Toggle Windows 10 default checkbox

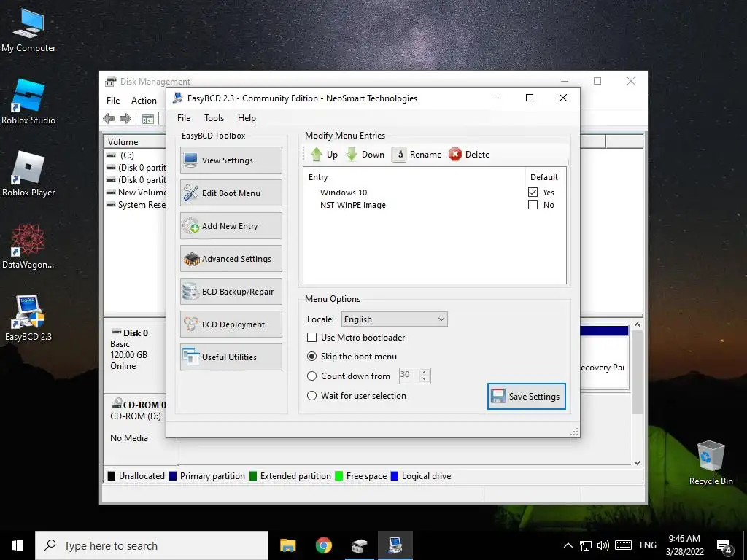pos(533,192)
